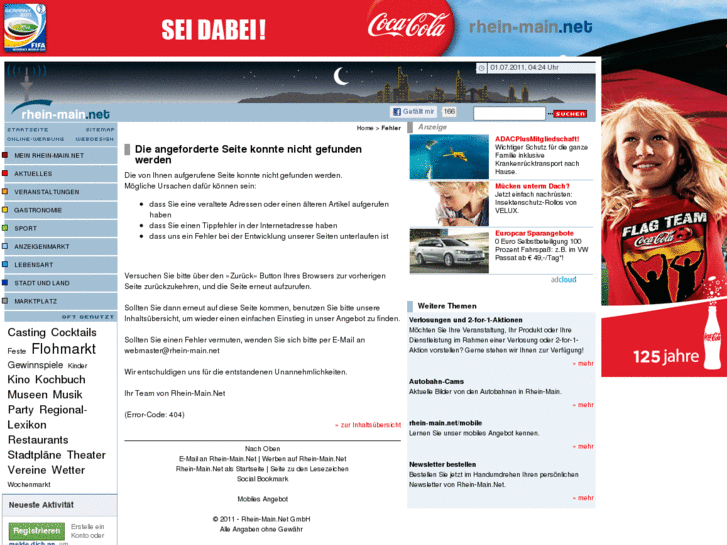Open the rhein-main.net/mobile topic
This screenshot has width=727, height=545.
point(446,423)
